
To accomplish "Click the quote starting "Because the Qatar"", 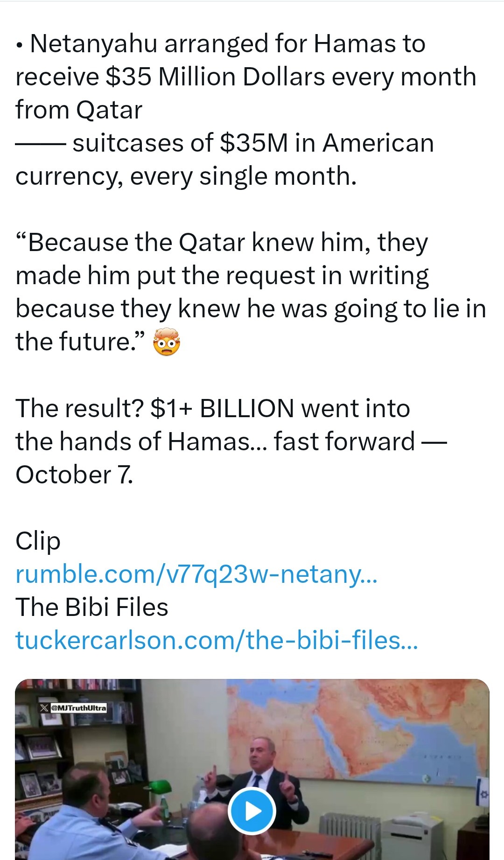I will tap(222, 243).
